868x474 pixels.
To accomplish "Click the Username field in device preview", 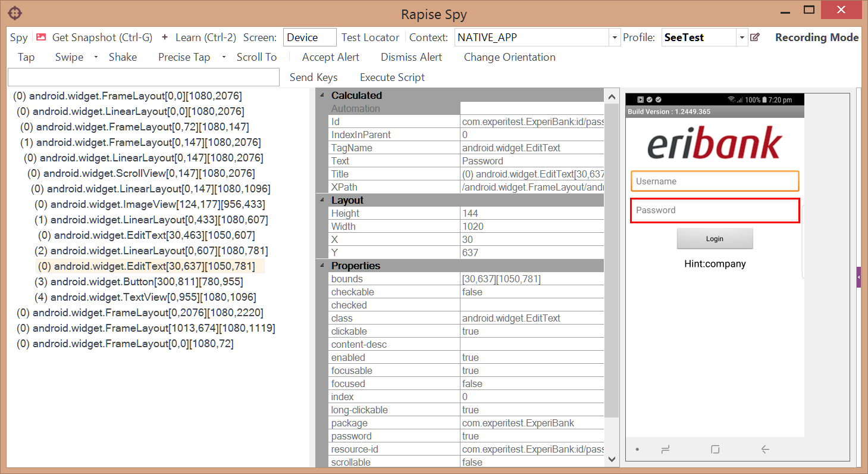I will pos(715,182).
